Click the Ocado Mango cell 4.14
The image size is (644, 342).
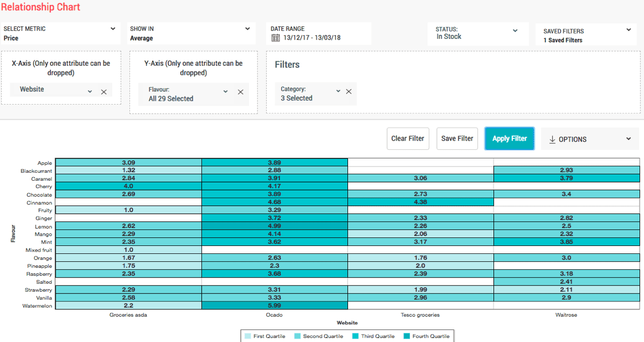tap(275, 234)
